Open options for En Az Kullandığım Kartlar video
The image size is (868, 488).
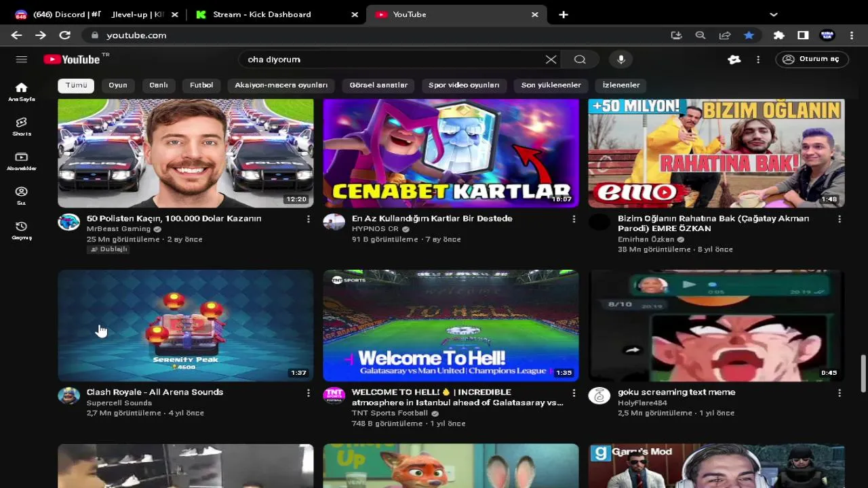pos(574,219)
